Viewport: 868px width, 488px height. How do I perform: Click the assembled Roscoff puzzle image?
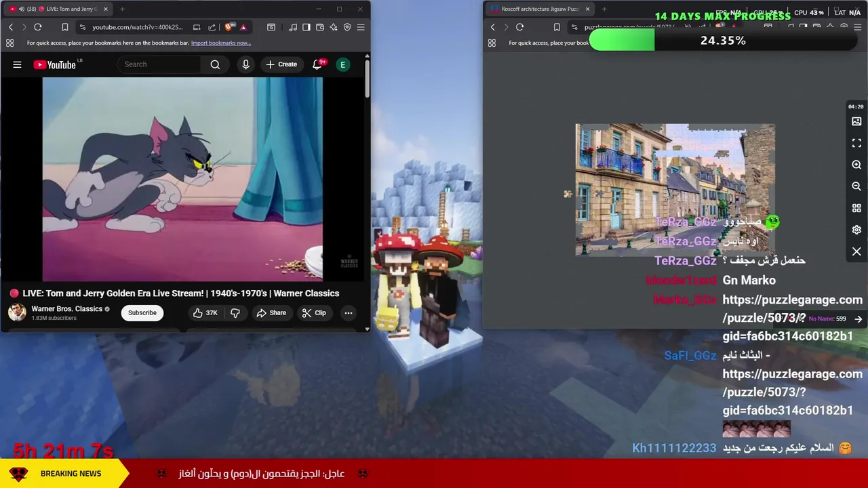click(x=675, y=190)
